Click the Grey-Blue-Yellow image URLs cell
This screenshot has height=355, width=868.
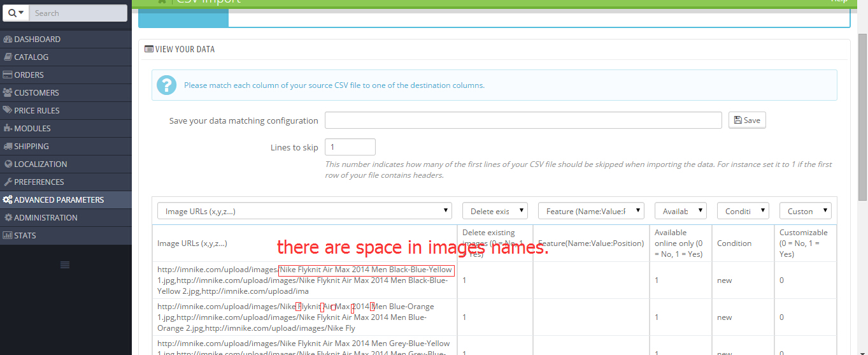click(305, 345)
